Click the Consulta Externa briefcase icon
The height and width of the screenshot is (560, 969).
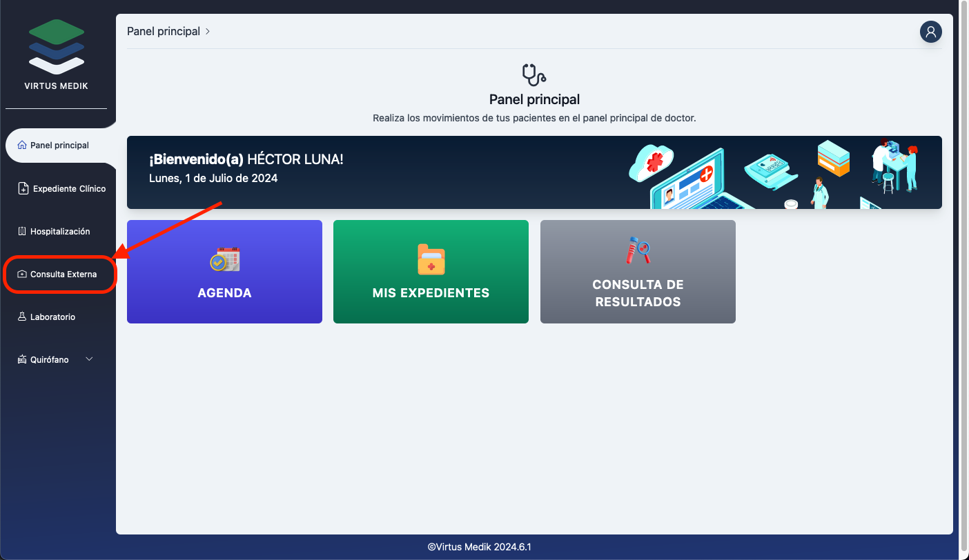click(22, 274)
